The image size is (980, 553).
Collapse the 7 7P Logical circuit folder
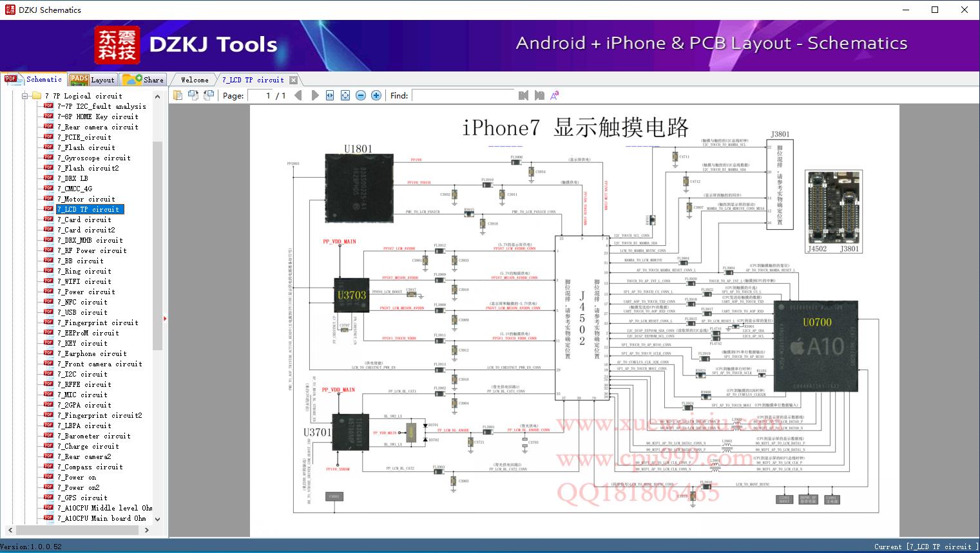coord(25,96)
